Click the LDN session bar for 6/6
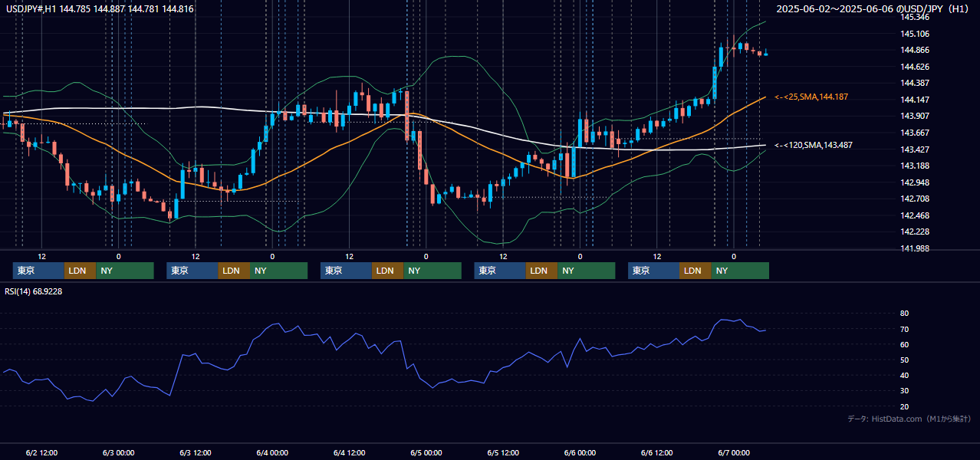The height and width of the screenshot is (460, 980). (x=696, y=271)
